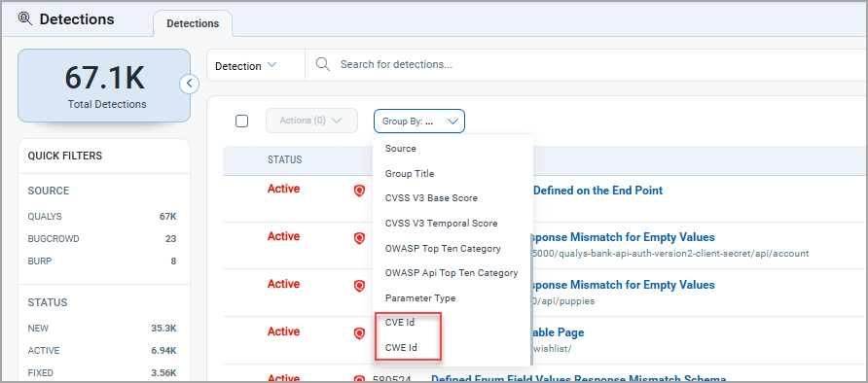Screen dimensions: 868x383
Task: Click Active status in End Point row
Action: pos(283,189)
